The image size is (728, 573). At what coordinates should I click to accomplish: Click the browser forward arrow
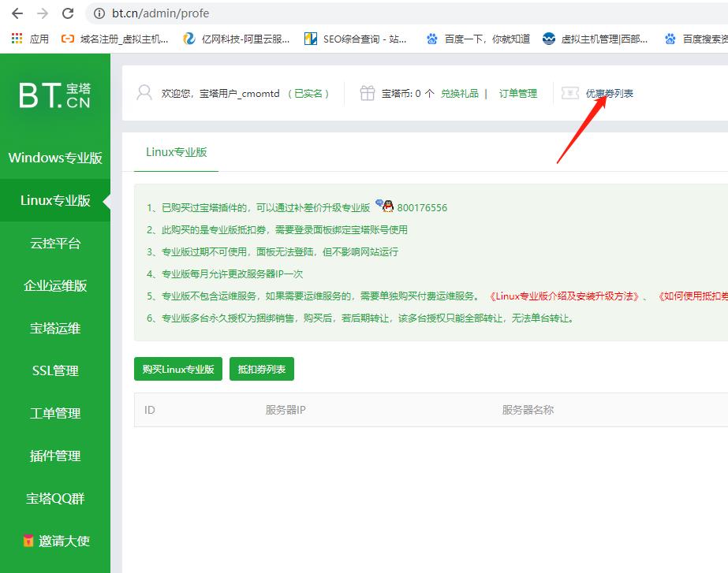click(43, 13)
